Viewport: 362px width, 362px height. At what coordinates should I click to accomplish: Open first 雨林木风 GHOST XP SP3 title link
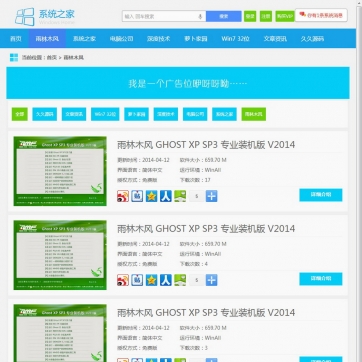(206, 145)
